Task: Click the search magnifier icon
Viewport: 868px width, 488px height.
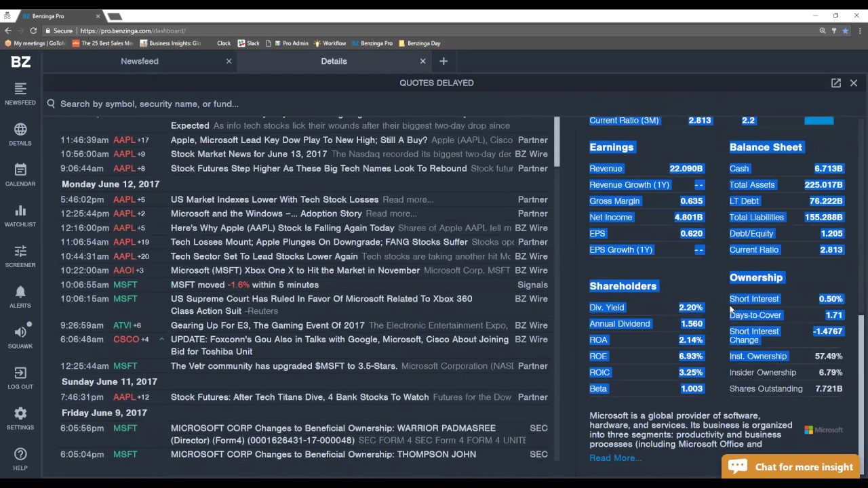Action: [51, 104]
